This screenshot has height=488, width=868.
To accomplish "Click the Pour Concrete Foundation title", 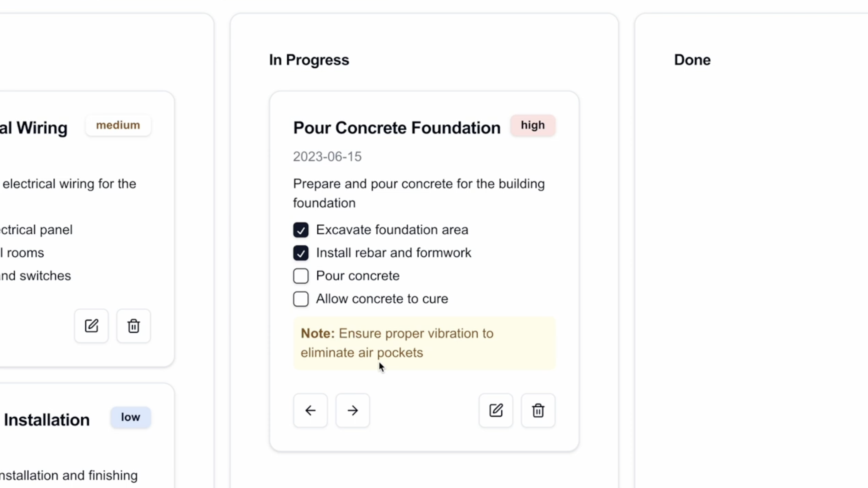I will [396, 128].
